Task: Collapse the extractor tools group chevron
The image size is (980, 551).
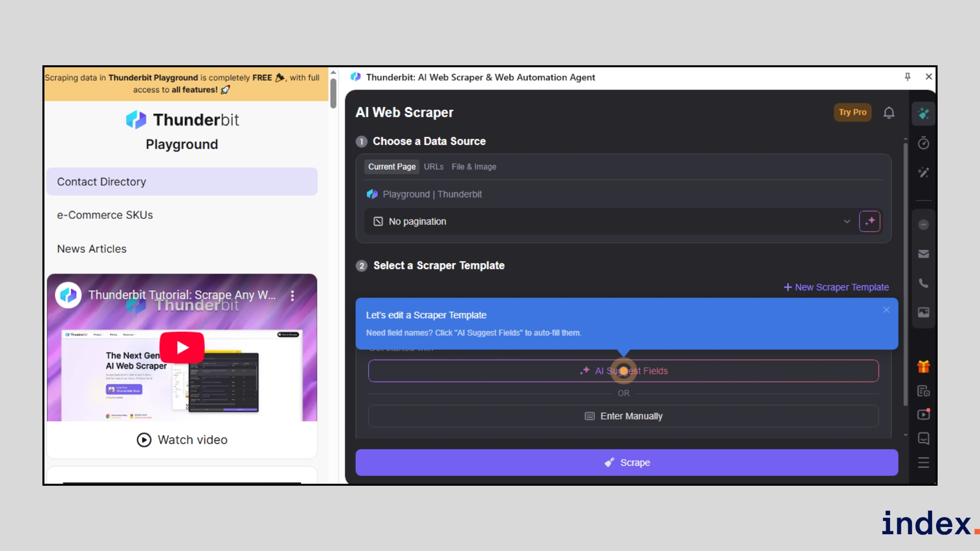Action: 923,225
